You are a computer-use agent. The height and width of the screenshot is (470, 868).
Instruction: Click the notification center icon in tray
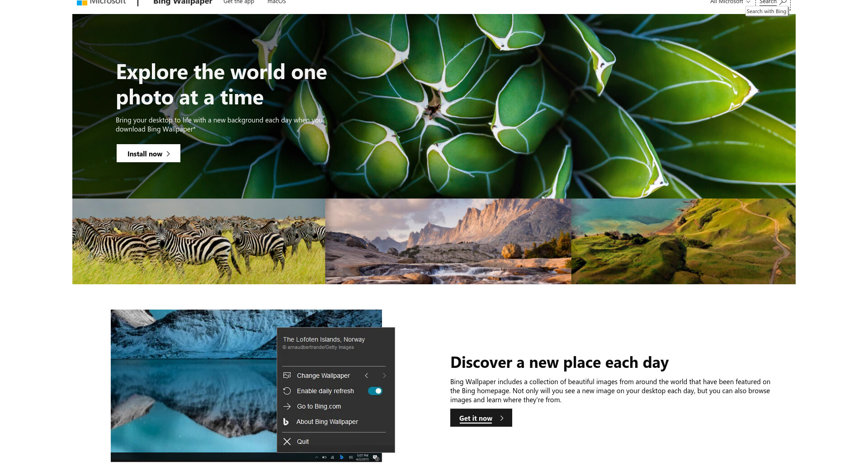pos(376,458)
